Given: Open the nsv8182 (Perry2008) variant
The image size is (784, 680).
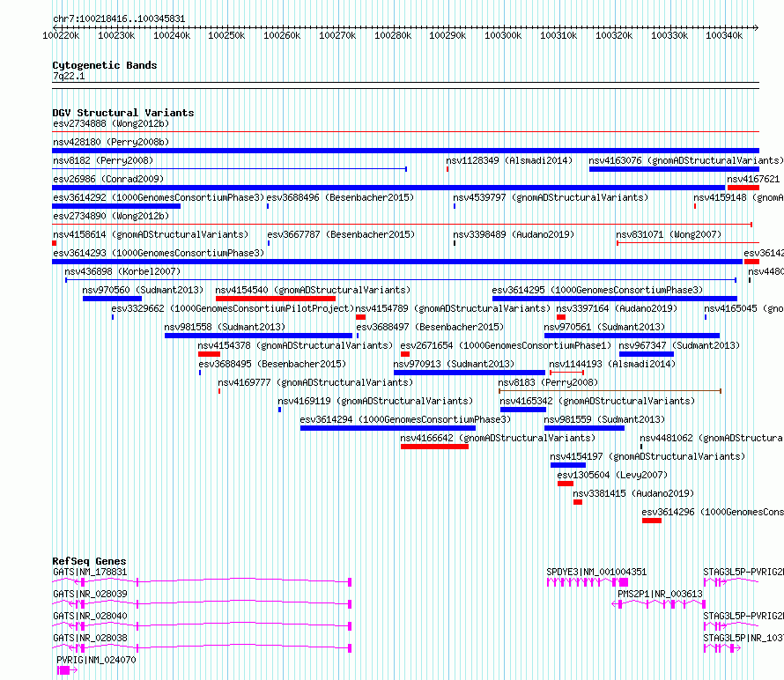Looking at the screenshot, I should pos(103,160).
